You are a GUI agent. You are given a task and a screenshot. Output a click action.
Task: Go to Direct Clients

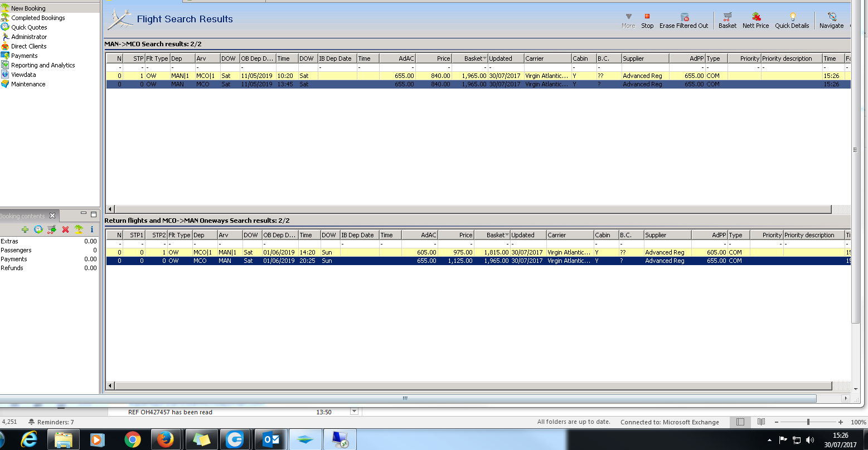pyautogui.click(x=29, y=46)
